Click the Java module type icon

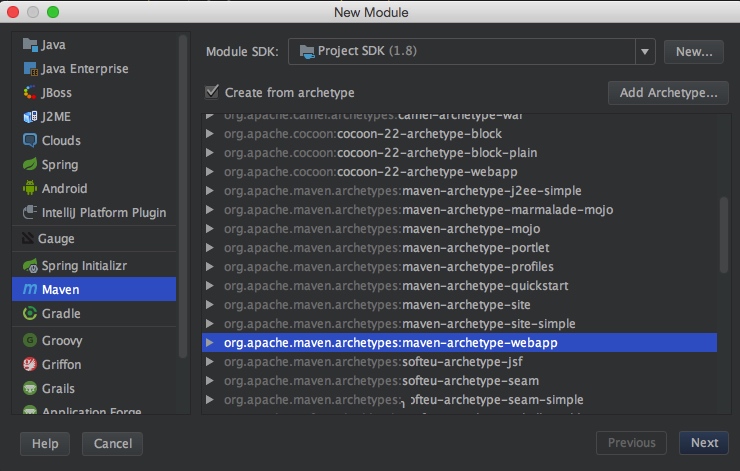click(30, 45)
